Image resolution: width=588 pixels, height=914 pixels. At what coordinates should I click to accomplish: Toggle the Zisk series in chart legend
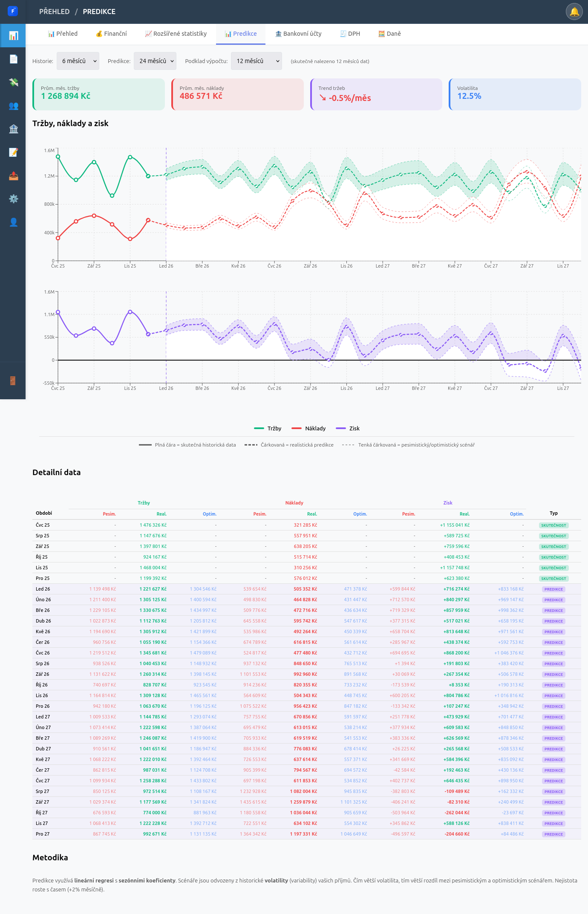pos(348,428)
